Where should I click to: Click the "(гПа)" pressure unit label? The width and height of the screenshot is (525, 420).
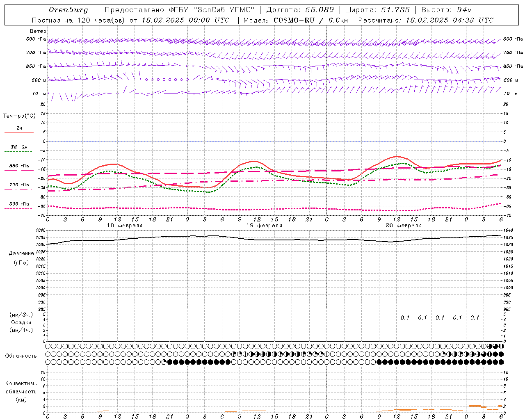(21, 262)
